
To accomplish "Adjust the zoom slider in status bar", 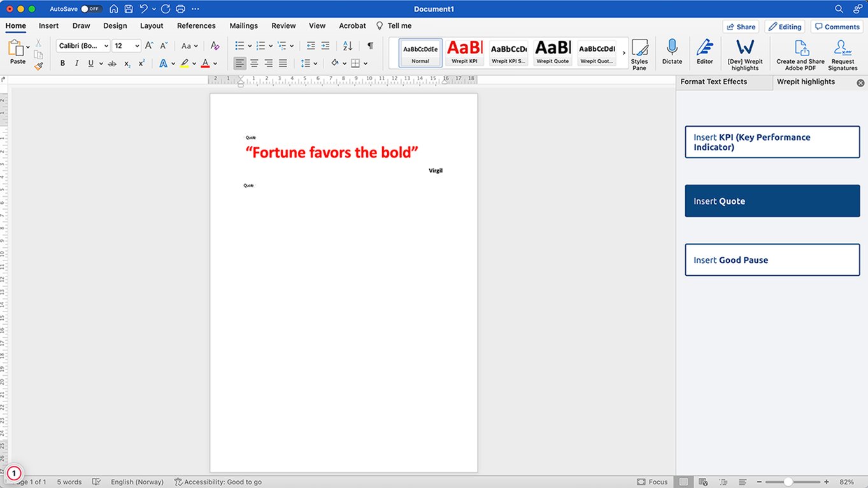I will tap(788, 482).
